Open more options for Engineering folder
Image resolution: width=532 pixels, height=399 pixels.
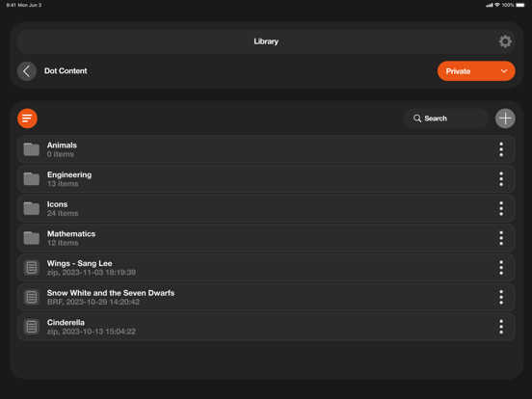[x=501, y=179]
